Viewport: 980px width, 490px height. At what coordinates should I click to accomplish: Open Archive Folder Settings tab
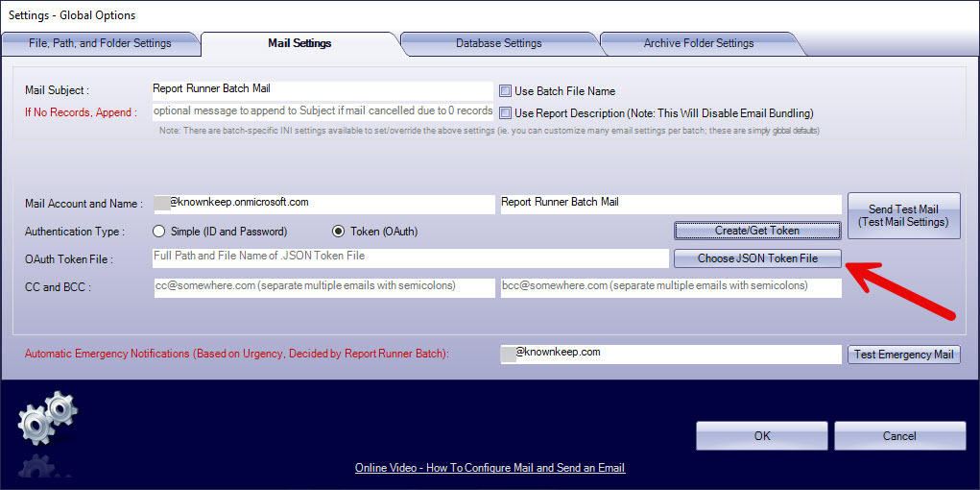[x=698, y=43]
